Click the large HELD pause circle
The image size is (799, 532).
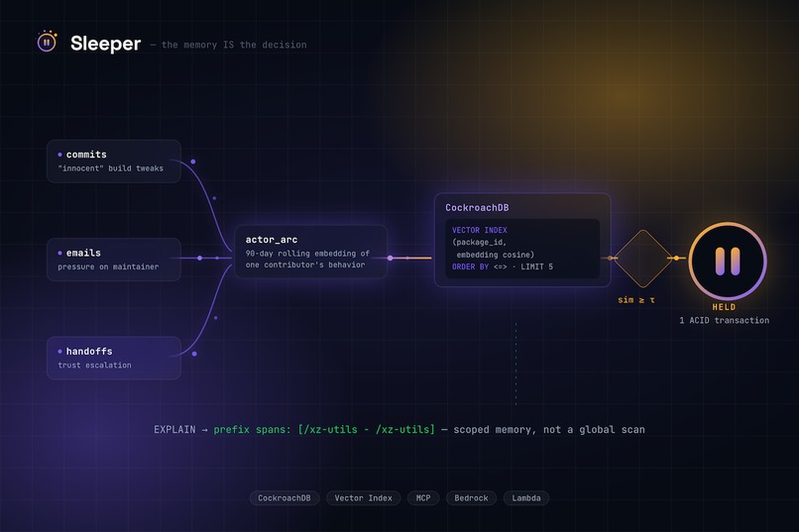728,262
